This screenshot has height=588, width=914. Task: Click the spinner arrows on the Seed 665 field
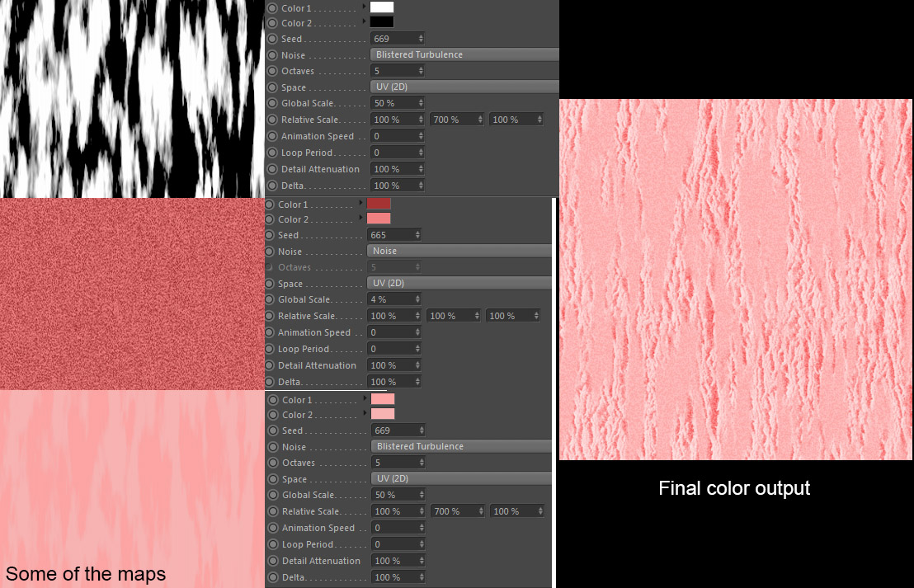click(417, 235)
